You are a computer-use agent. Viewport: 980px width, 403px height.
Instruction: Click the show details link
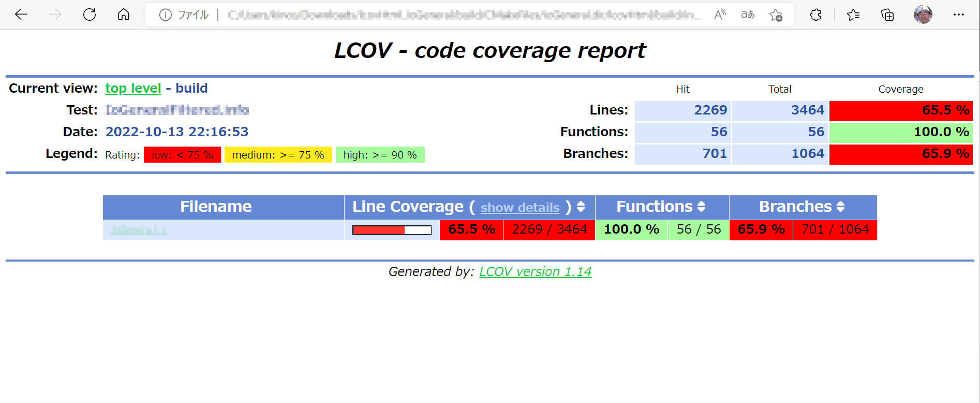tap(519, 208)
